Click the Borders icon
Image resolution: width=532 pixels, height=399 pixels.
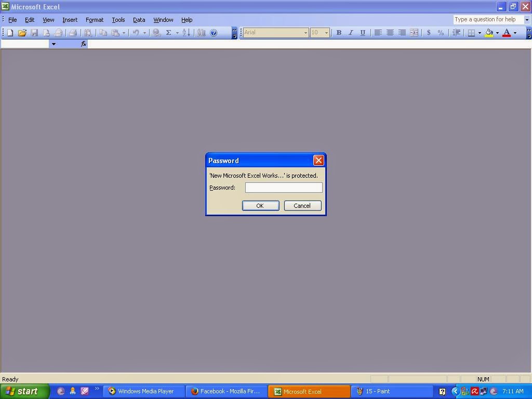471,33
